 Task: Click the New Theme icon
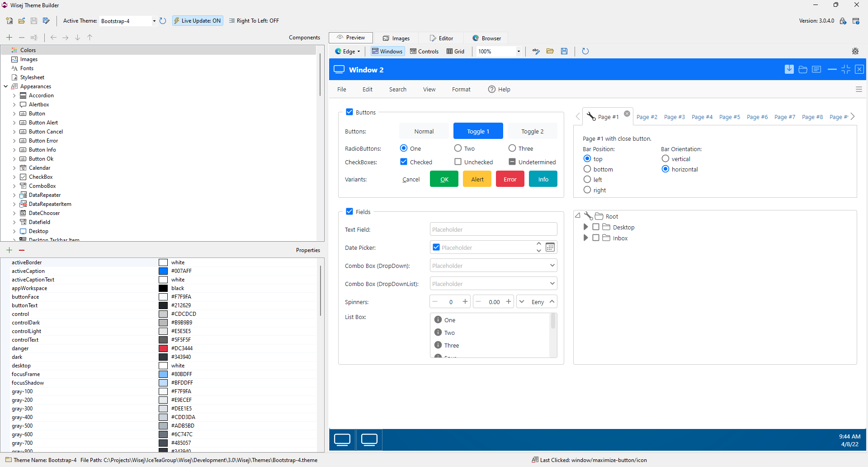(x=9, y=21)
